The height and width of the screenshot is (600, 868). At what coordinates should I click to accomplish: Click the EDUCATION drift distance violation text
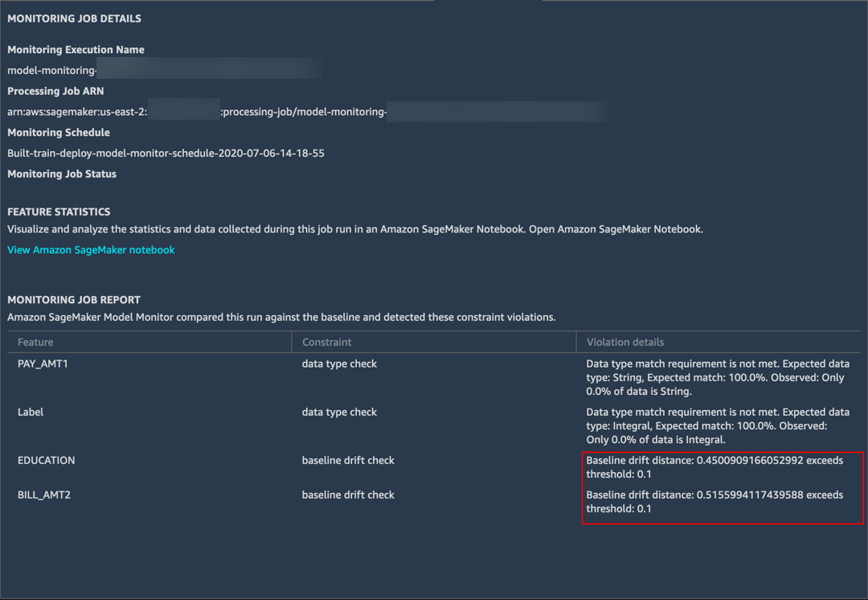(714, 467)
